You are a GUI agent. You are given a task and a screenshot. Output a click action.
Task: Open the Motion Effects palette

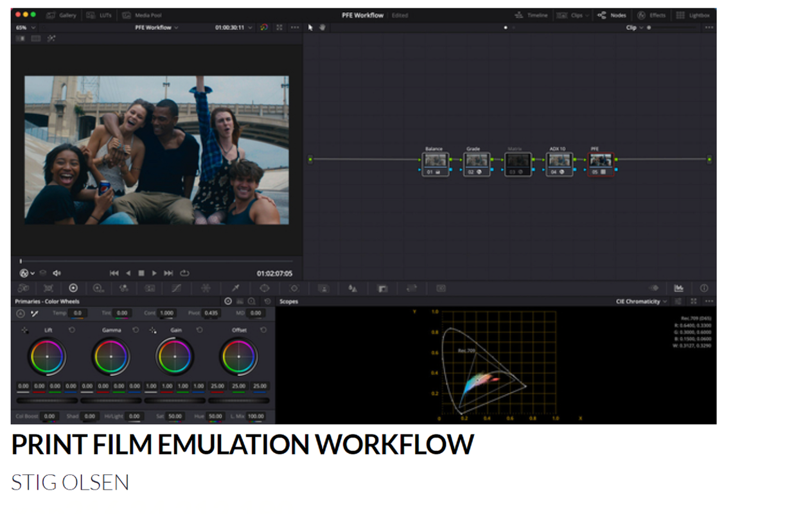pyautogui.click(x=150, y=288)
